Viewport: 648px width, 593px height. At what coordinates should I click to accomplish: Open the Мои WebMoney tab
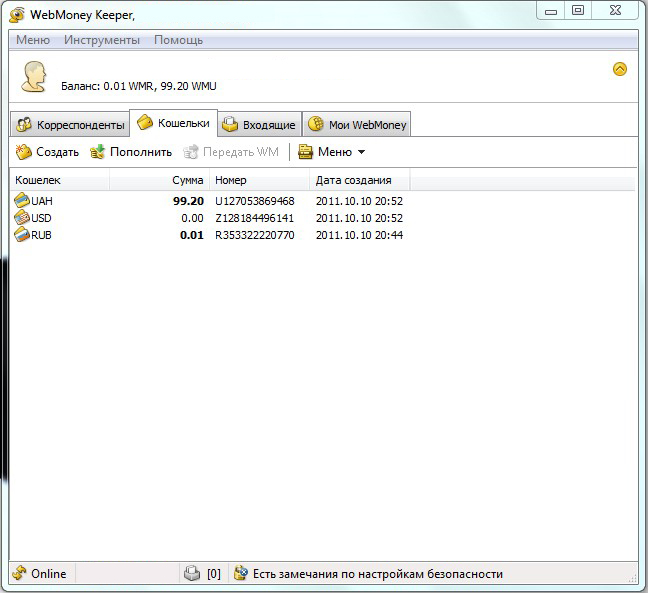(357, 124)
